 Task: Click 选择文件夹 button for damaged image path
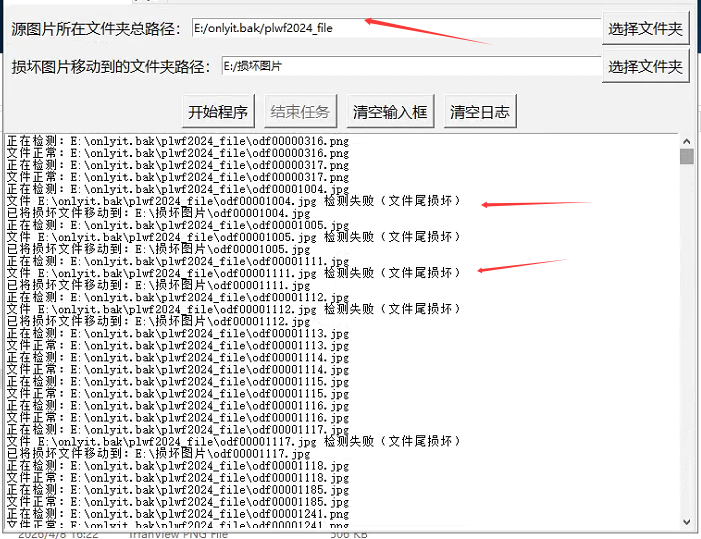tap(645, 67)
